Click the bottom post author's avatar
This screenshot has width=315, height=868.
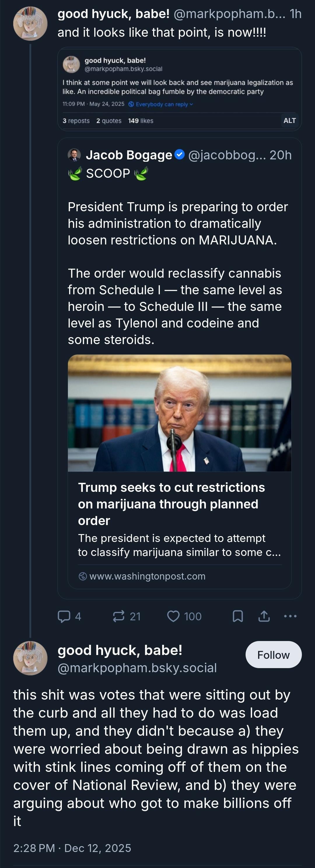point(30,658)
